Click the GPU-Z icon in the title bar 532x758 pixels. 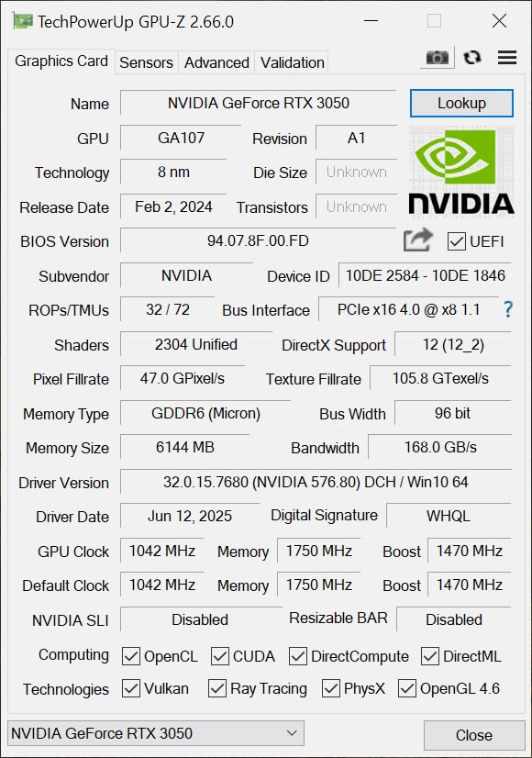pos(22,20)
